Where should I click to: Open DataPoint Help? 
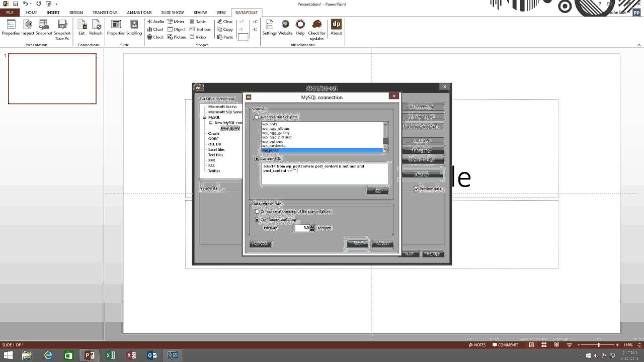click(300, 28)
